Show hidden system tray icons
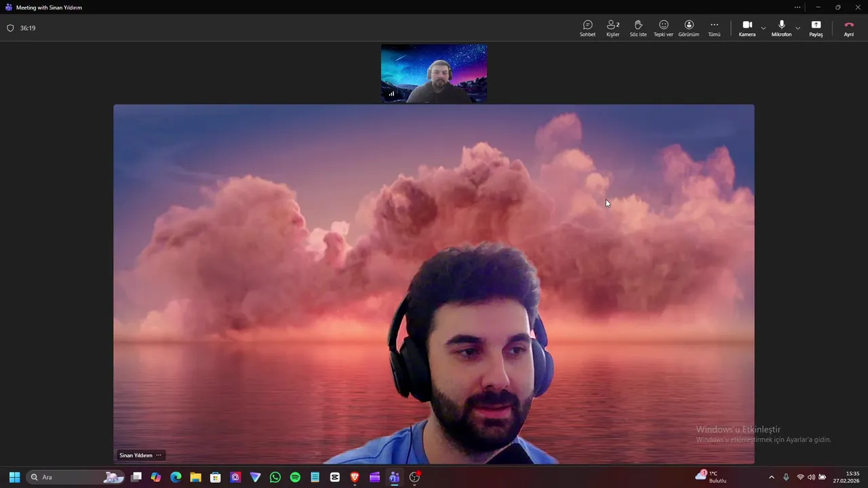The width and height of the screenshot is (868, 488). [771, 477]
